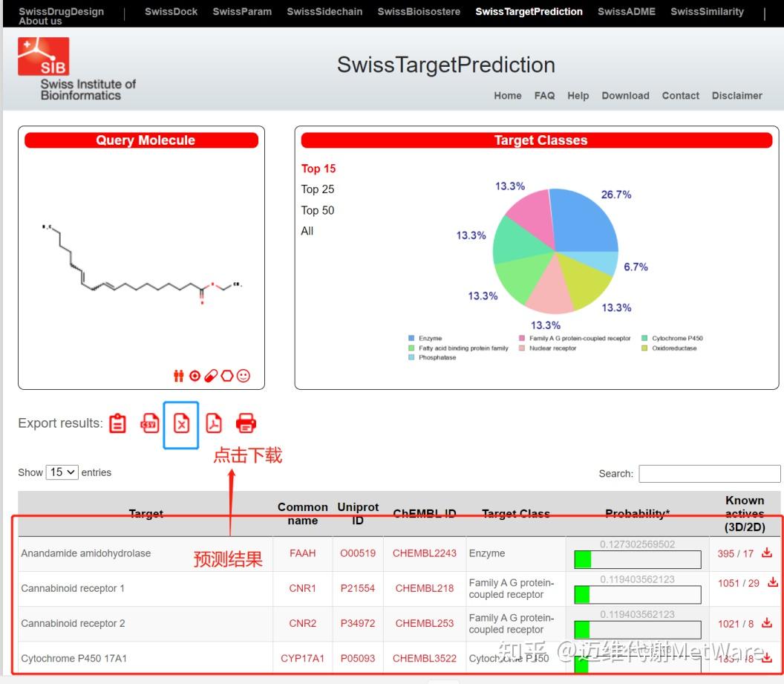Open CHEMBL2243 link
This screenshot has width=784, height=684.
(x=425, y=553)
